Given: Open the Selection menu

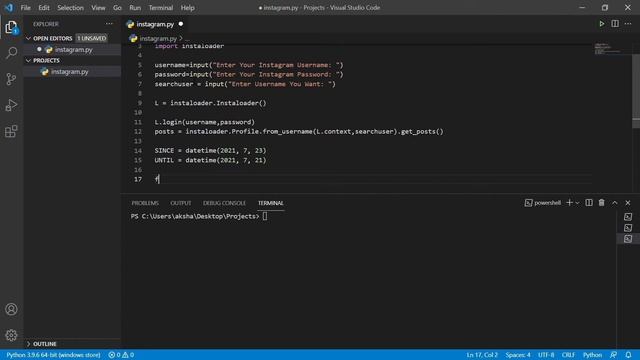Looking at the screenshot, I should click(x=70, y=8).
